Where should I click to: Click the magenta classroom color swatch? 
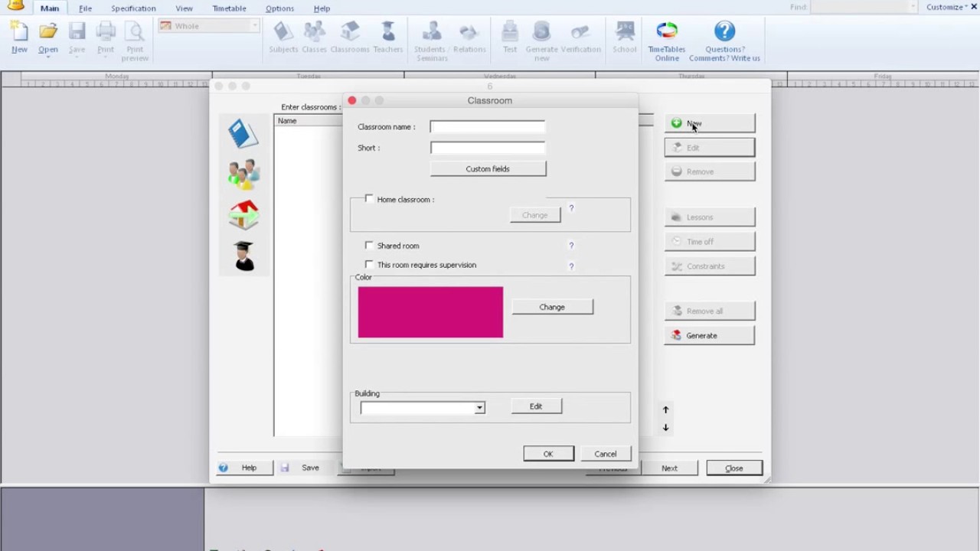tap(430, 312)
